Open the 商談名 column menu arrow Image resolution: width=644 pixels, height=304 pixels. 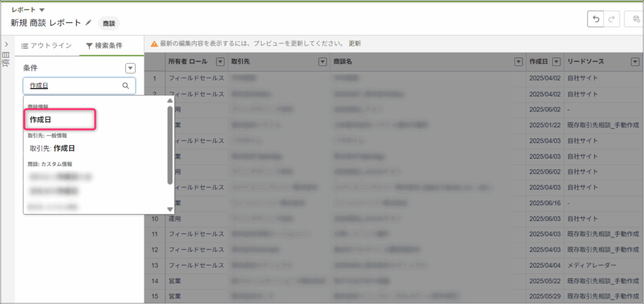point(518,62)
